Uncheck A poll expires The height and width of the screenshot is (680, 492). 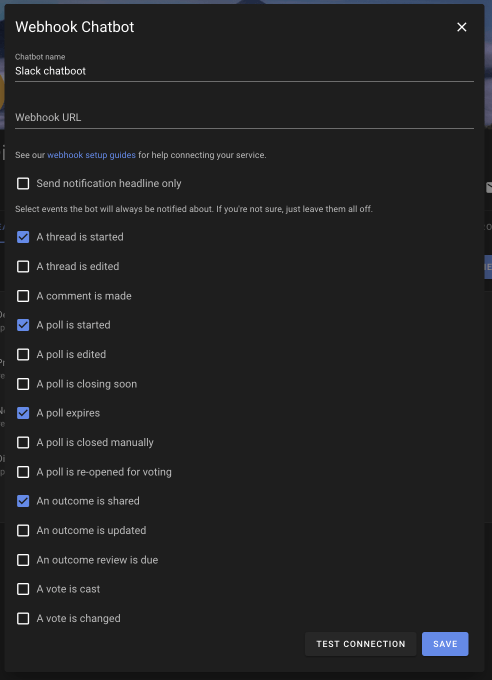(x=23, y=413)
